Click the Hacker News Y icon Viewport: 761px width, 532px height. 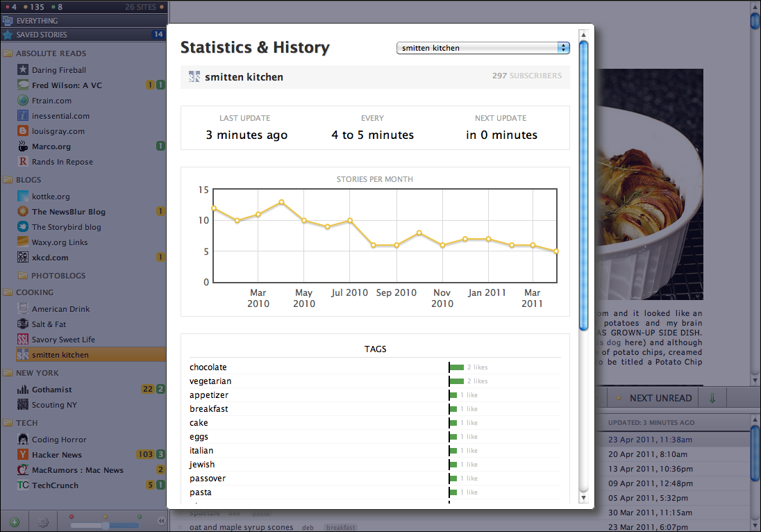click(x=23, y=455)
